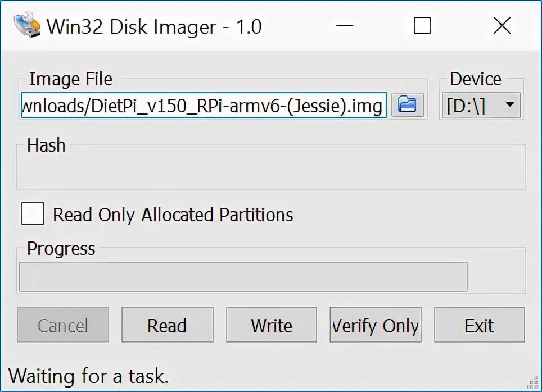Click the greyed-out Cancel button

point(63,325)
